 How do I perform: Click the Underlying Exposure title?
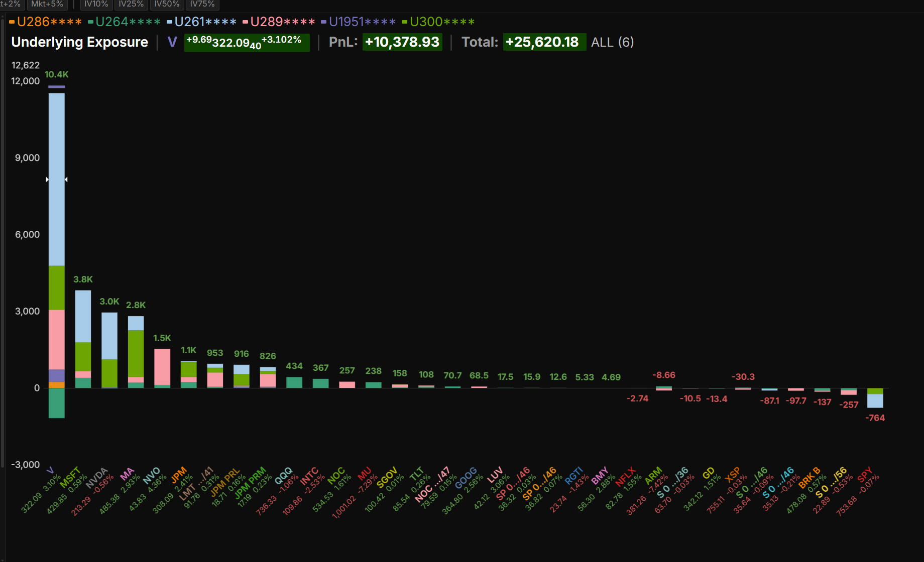[x=79, y=42]
